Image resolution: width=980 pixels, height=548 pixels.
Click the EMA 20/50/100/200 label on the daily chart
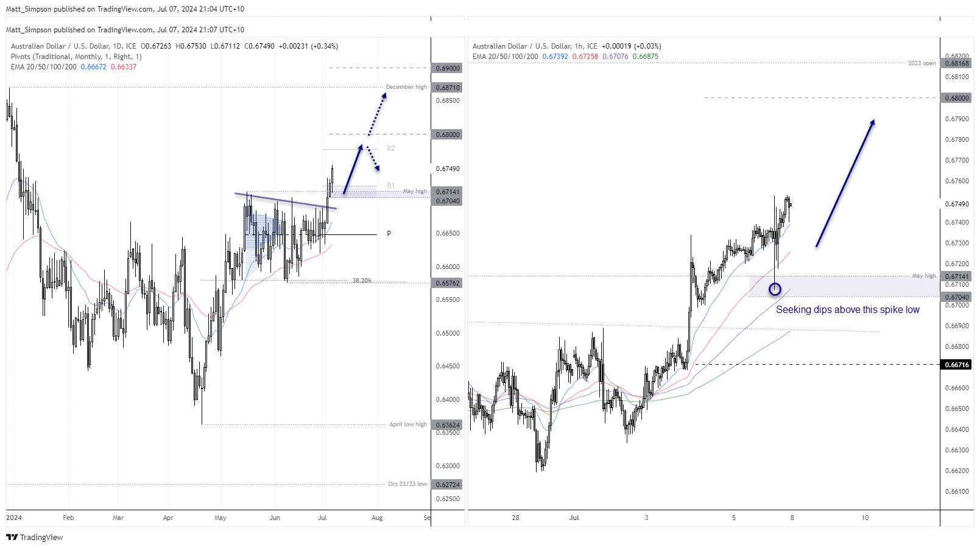pyautogui.click(x=44, y=67)
